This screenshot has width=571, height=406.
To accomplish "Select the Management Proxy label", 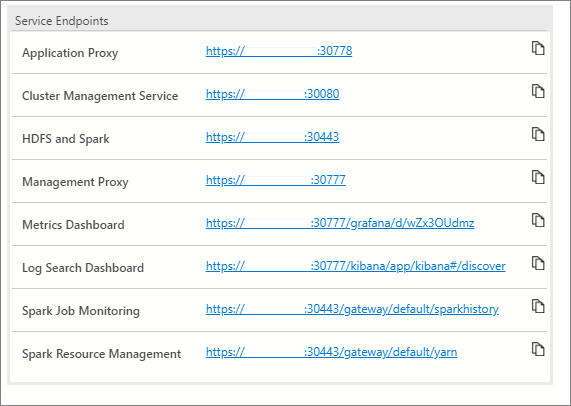I will coord(75,182).
